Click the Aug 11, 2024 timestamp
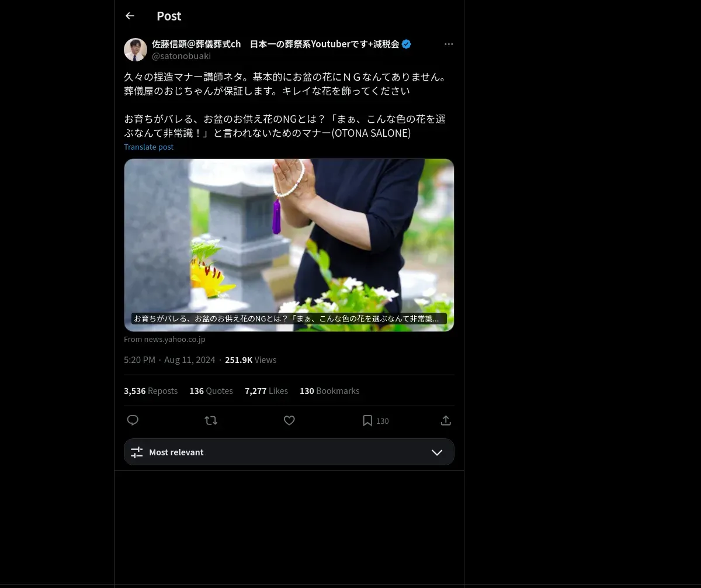 click(190, 360)
